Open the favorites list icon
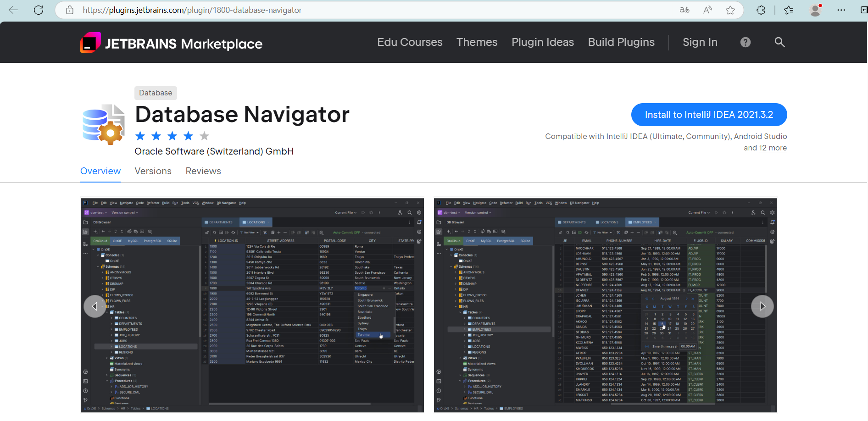Screen dimensions: 868x421 pos(789,10)
